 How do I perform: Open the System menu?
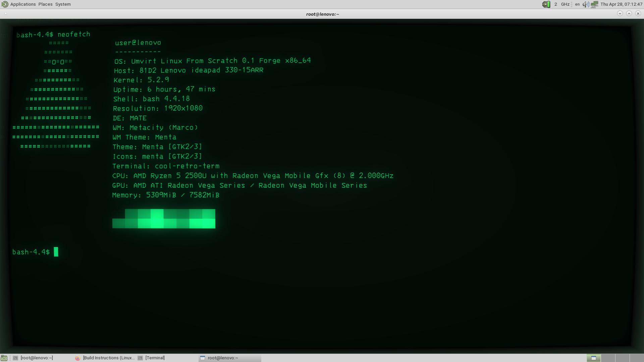(63, 4)
